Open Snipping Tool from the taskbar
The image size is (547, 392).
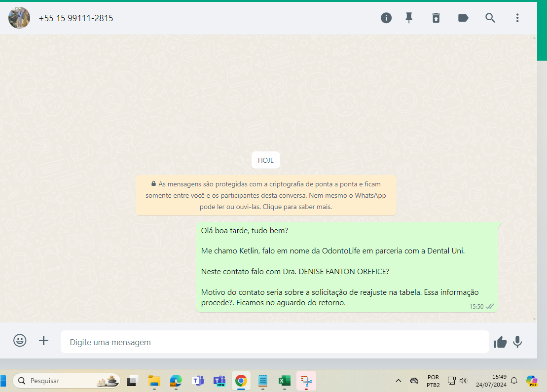pyautogui.click(x=306, y=381)
